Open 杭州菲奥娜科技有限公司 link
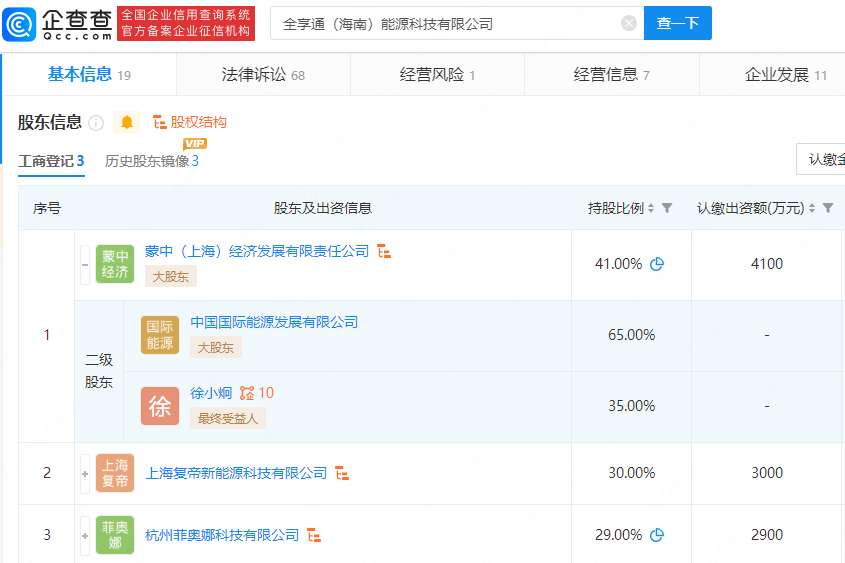 click(x=222, y=535)
